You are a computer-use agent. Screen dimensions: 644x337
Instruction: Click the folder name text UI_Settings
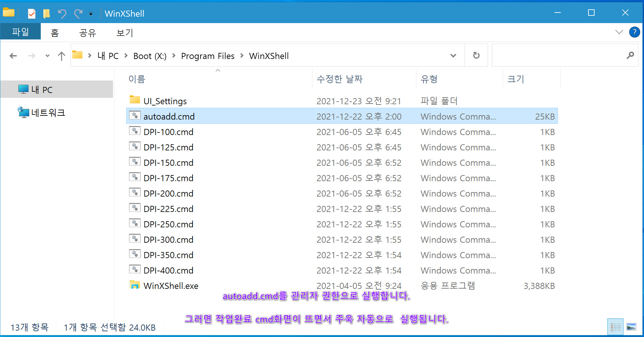pos(165,101)
